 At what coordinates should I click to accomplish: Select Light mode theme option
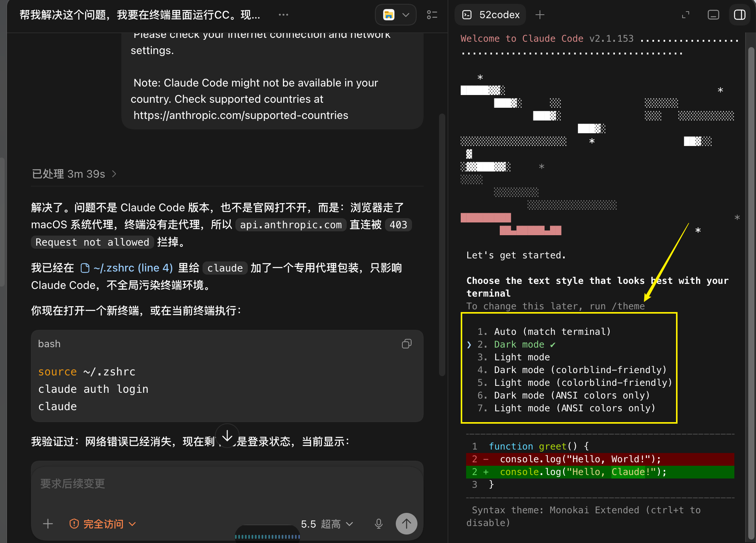pos(514,357)
